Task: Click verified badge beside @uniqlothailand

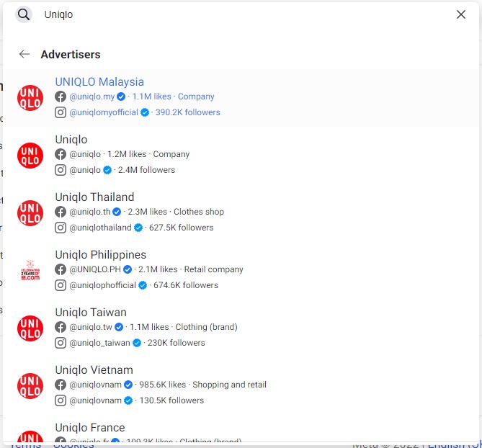Action: point(138,228)
